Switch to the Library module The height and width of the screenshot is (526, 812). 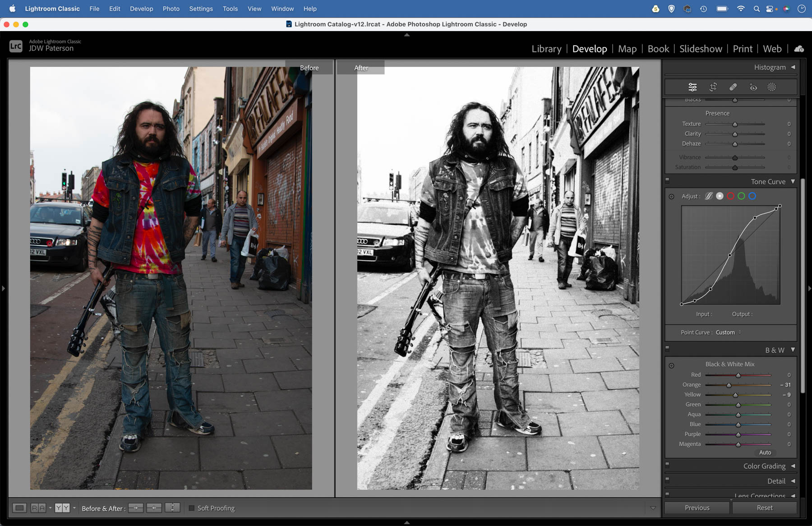(546, 49)
